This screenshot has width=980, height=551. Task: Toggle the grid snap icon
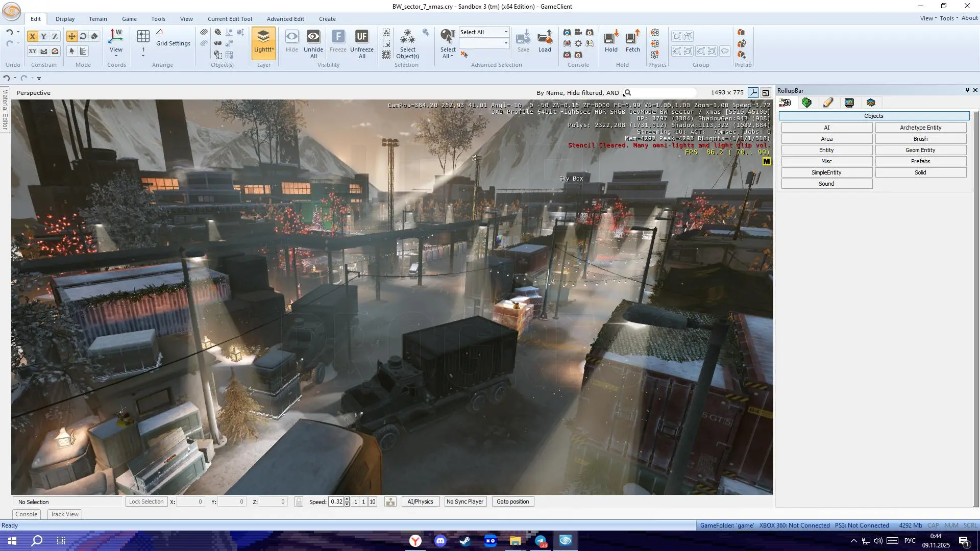click(x=143, y=36)
